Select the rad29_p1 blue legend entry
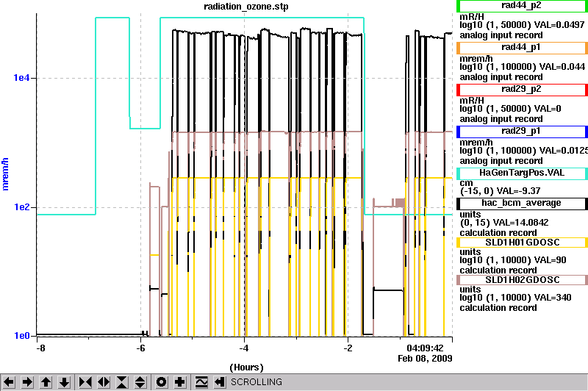This screenshot has width=588, height=391. pos(522,132)
